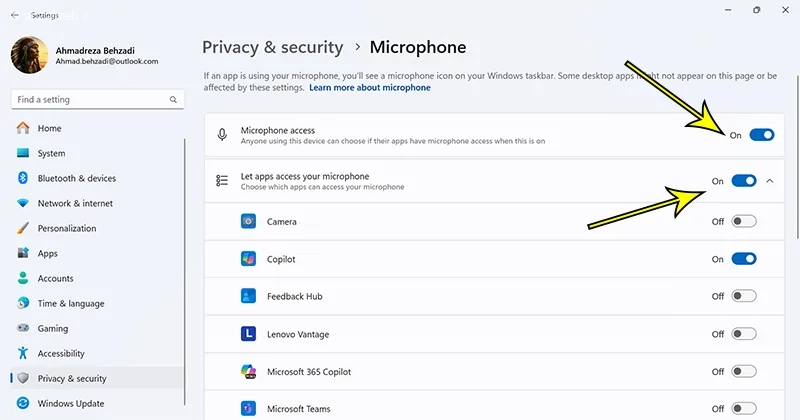Click the Bluetooth & devices sidebar icon
The height and width of the screenshot is (420, 800).
23,178
